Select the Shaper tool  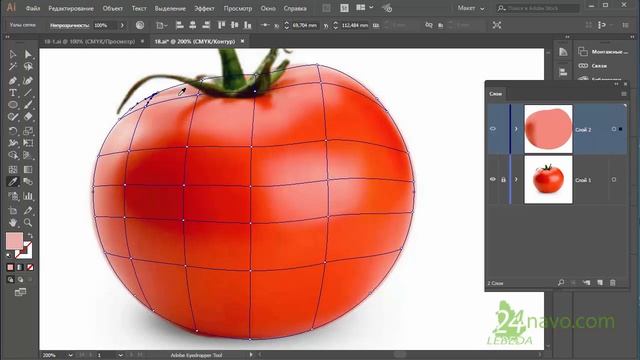13,117
